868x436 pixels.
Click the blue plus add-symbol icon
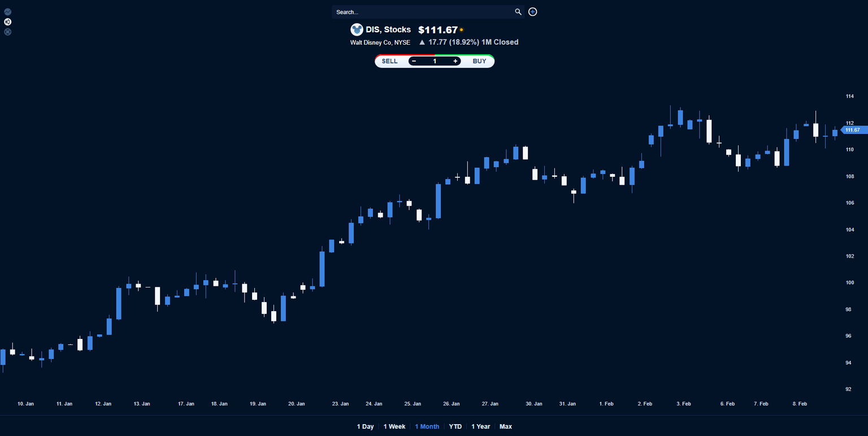pos(533,12)
